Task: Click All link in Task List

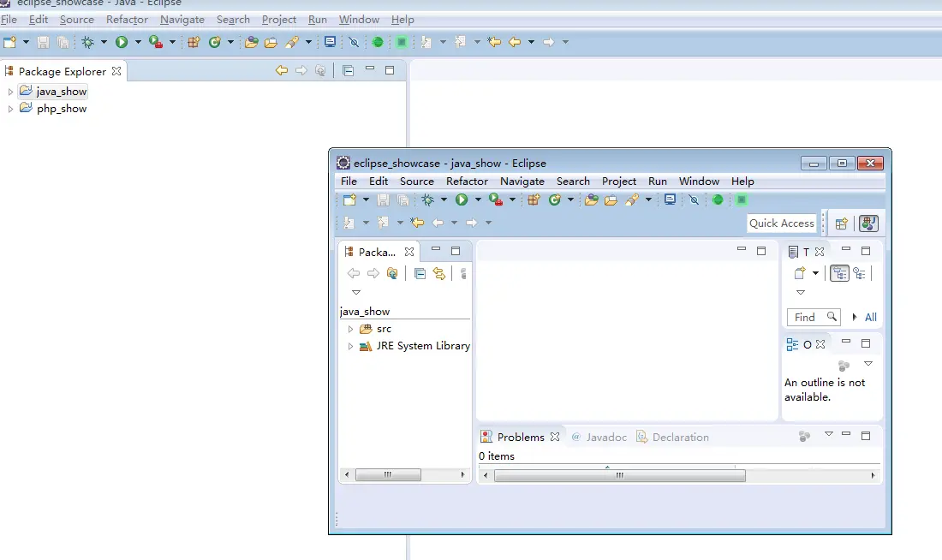Action: 871,318
